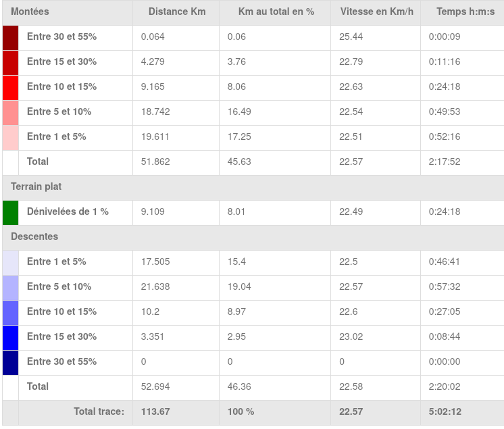Select the bright red 10–15% climb swatch
Screen dimensions: 504x429
10,87
